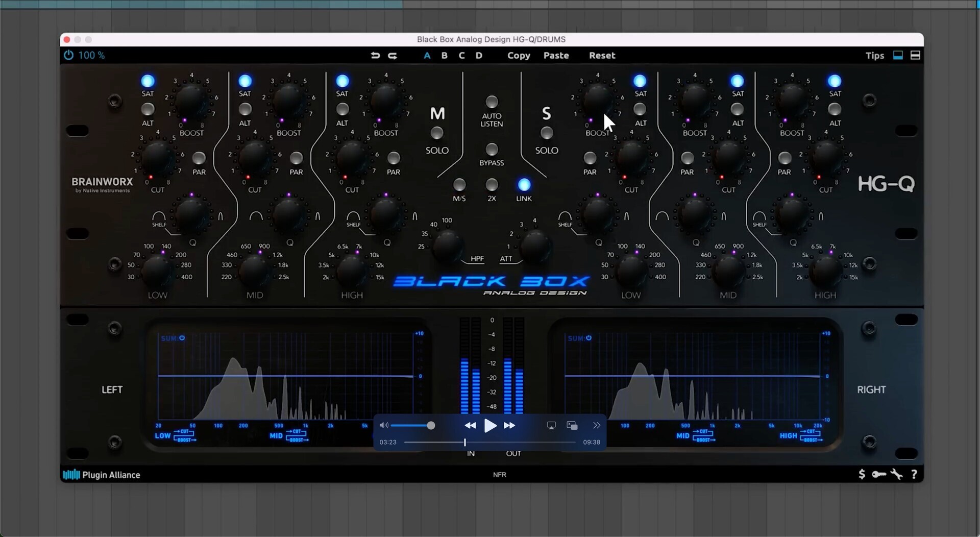Select preset slot C
The width and height of the screenshot is (980, 537).
(462, 55)
